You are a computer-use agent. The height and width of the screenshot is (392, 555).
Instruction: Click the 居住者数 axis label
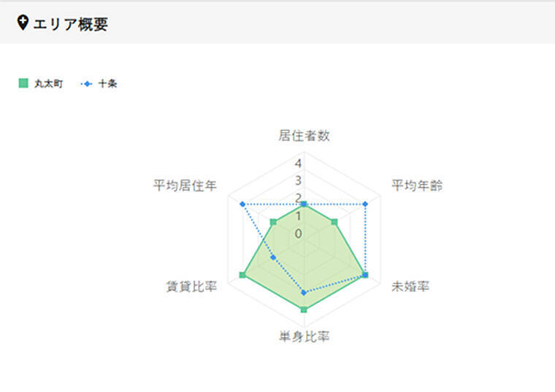click(304, 135)
